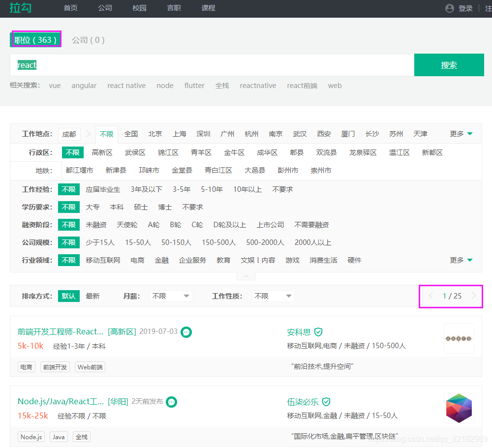Image resolution: width=492 pixels, height=448 pixels.
Task: Open company link 安科思
Action: [x=299, y=332]
